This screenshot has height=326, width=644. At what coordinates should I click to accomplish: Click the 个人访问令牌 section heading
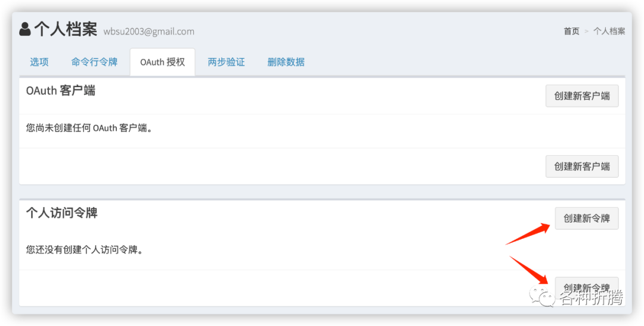(x=61, y=213)
